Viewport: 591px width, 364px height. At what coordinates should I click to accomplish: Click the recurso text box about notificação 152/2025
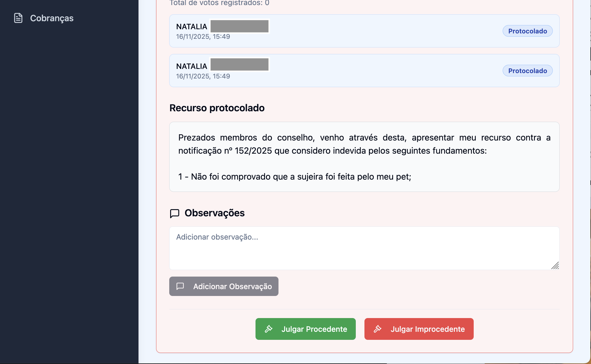point(364,157)
